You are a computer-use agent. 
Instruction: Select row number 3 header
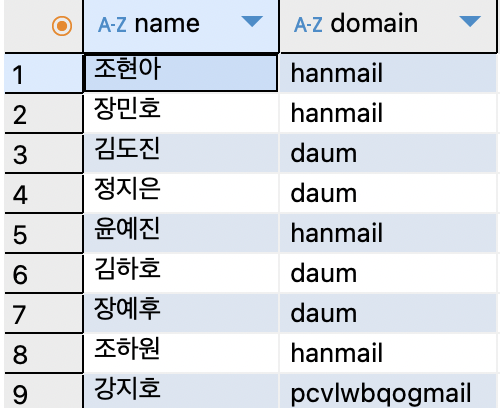[44, 154]
